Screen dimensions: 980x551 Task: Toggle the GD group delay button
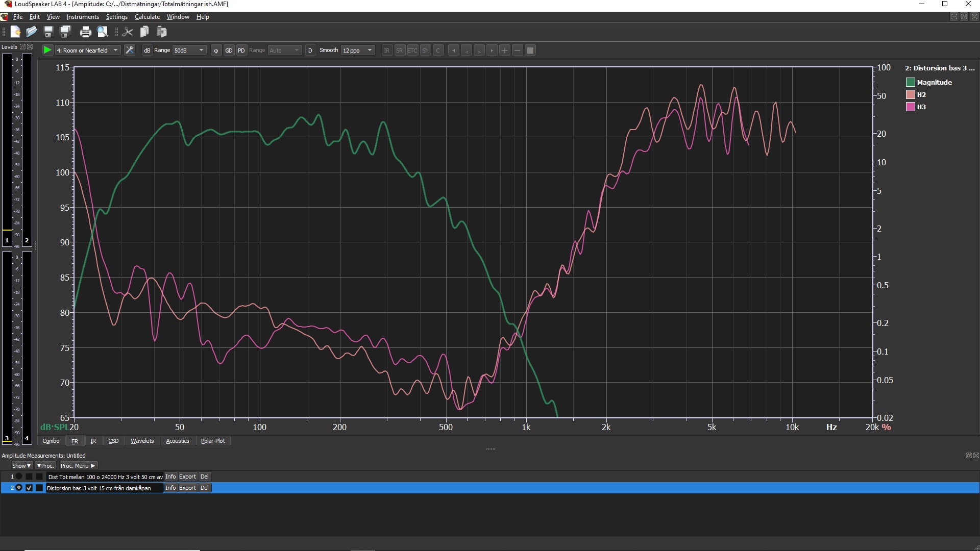coord(229,50)
